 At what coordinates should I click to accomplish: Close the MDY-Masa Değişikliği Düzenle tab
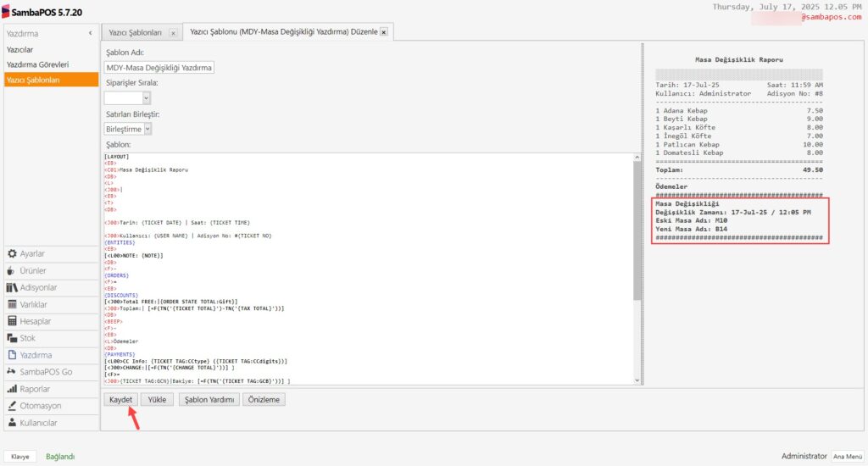(x=384, y=32)
